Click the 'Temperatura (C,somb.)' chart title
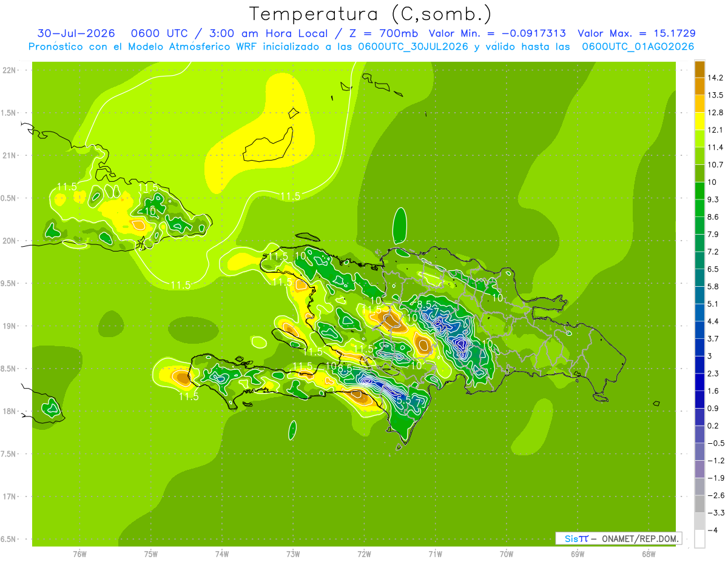Image resolution: width=728 pixels, height=562 pixels. pos(371,15)
